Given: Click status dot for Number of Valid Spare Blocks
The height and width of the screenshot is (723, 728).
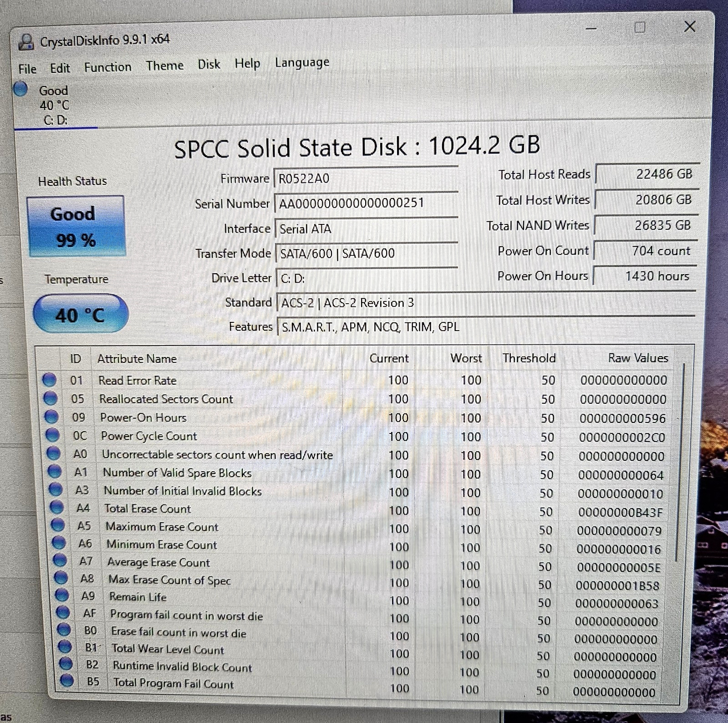Looking at the screenshot, I should tap(54, 472).
